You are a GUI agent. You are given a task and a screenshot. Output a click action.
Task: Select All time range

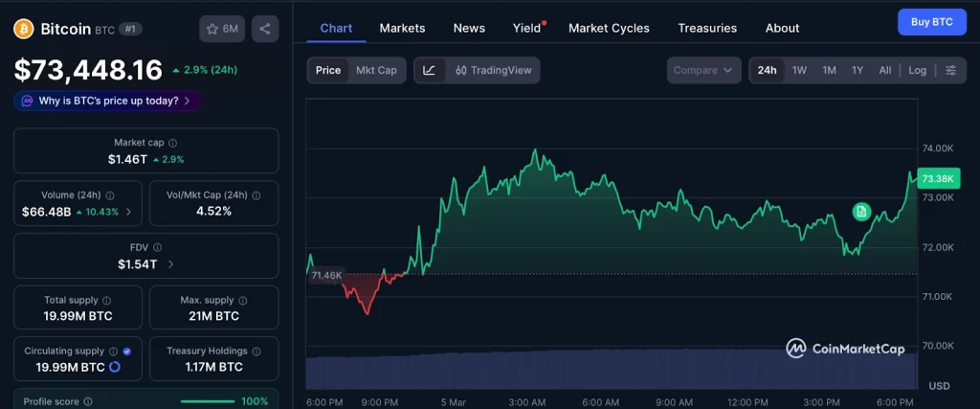pyautogui.click(x=885, y=70)
